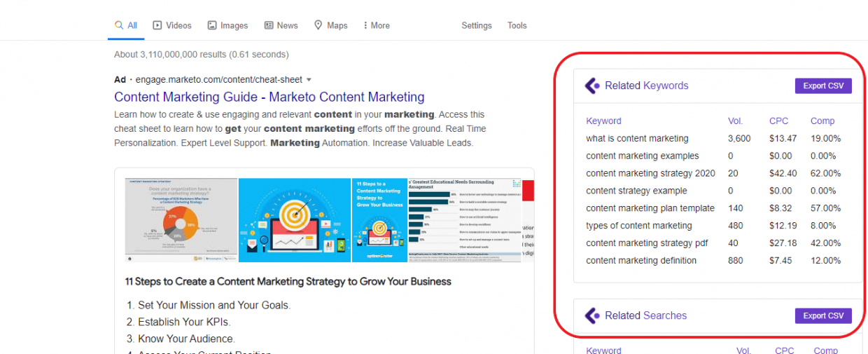Open search Tools
The image size is (868, 354).
(x=517, y=25)
